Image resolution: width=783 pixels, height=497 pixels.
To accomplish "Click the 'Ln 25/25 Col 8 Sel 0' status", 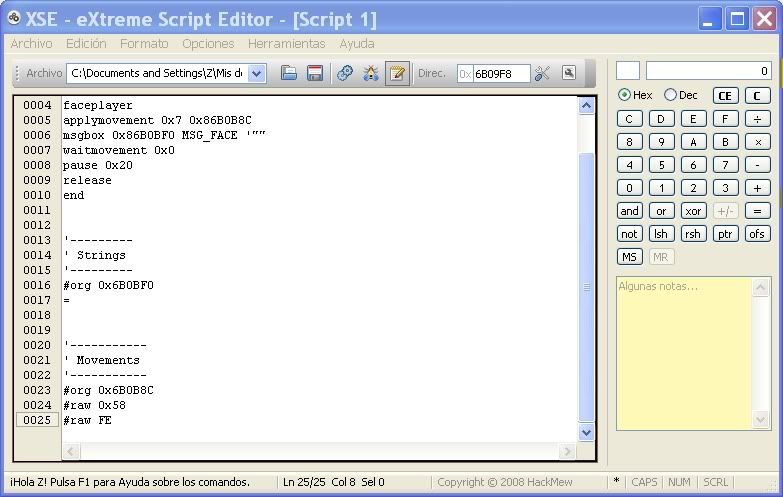I will click(x=334, y=482).
